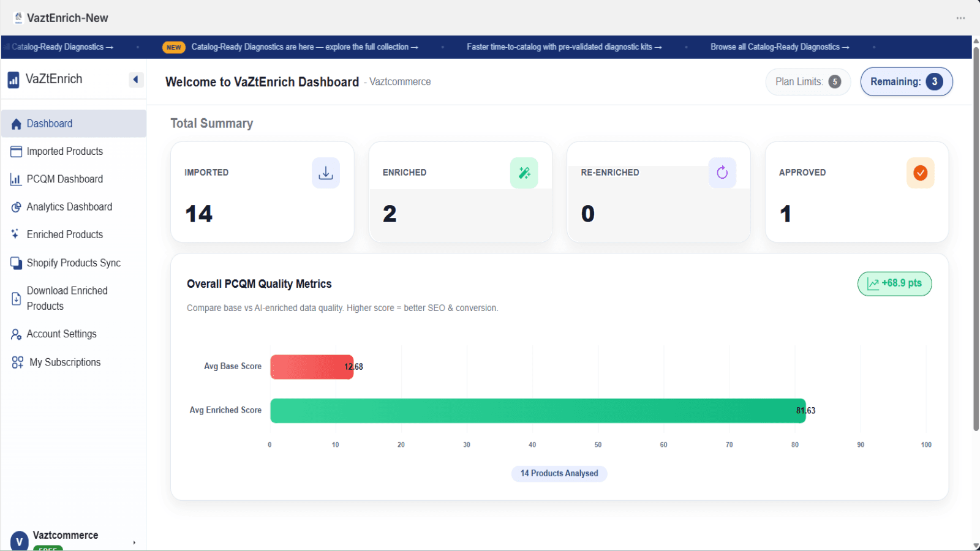Click the My Subscriptions grid-plus icon
The image size is (980, 551).
(x=18, y=362)
